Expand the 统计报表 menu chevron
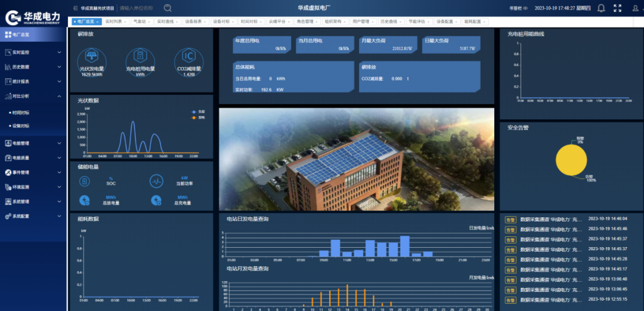Image resolution: width=644 pixels, height=311 pixels. click(x=59, y=81)
